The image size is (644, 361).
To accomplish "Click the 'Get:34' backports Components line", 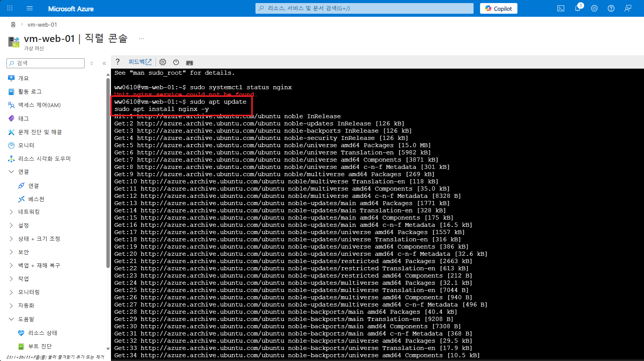I will click(x=297, y=355).
